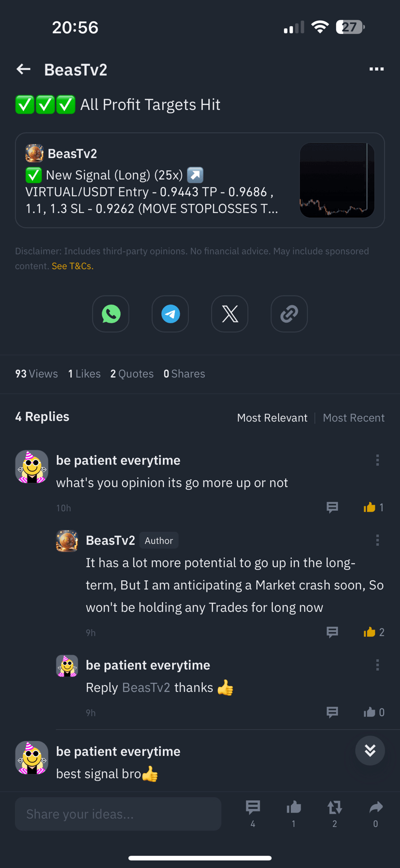Screen dimensions: 400x868
Task: Tap the scroll-down double chevron button
Action: pos(370,750)
